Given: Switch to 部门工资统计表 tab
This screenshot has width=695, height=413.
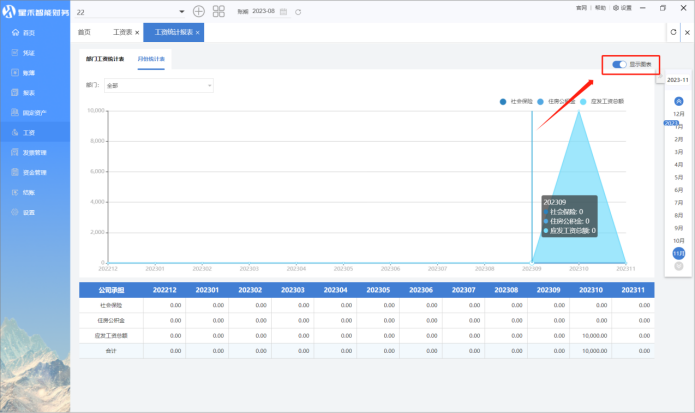Looking at the screenshot, I should tap(106, 59).
